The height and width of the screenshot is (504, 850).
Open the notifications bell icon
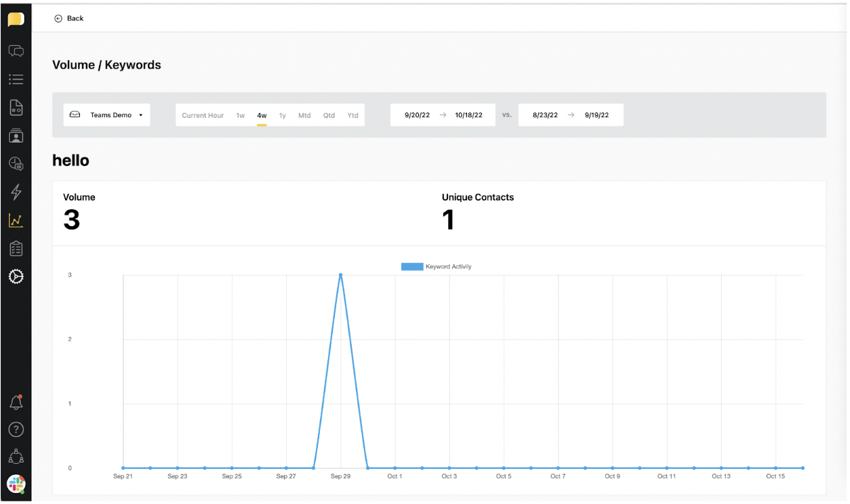(x=16, y=402)
